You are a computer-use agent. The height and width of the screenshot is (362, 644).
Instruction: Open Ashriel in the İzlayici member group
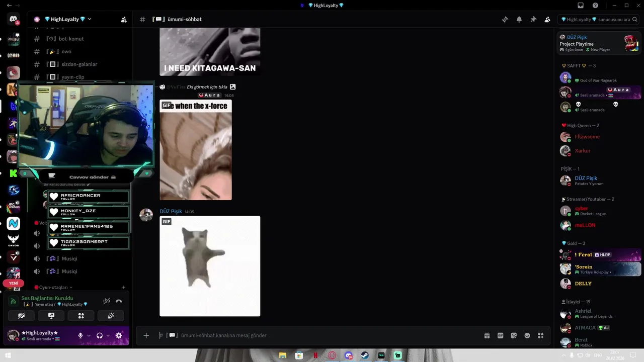click(599, 314)
